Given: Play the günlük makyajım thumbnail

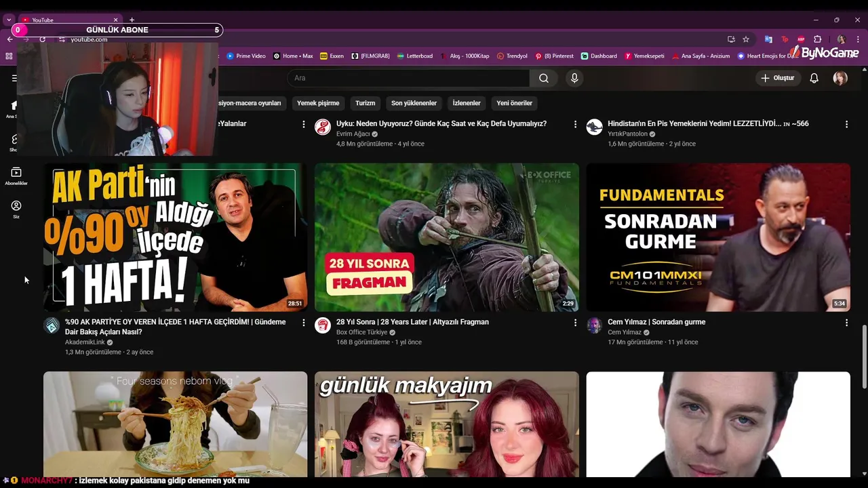Looking at the screenshot, I should pyautogui.click(x=447, y=424).
